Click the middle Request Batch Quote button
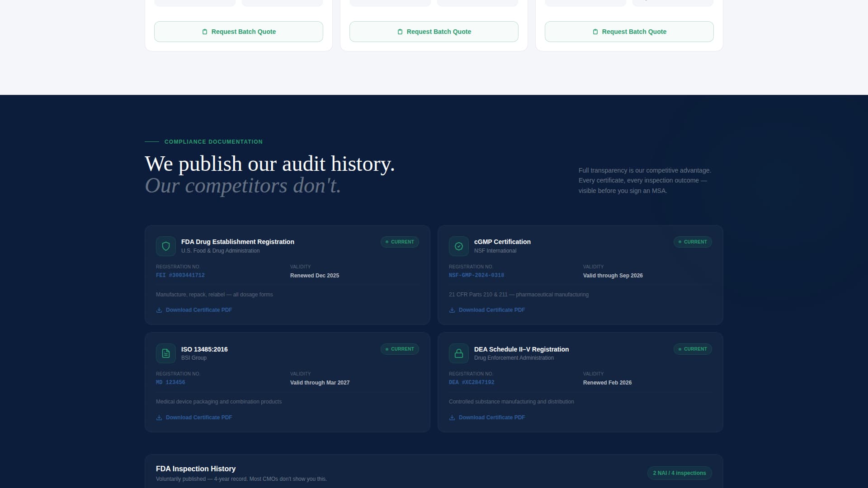Screen dimensions: 868x488 pos(434,32)
